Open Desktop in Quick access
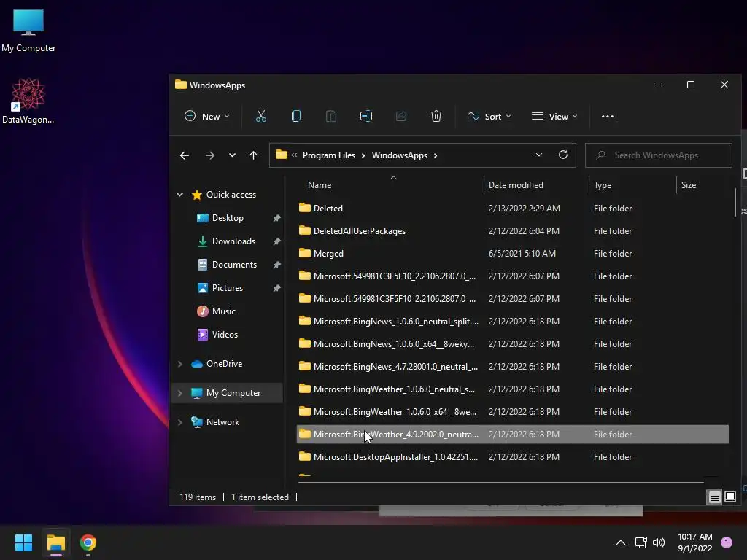This screenshot has width=747, height=560. click(x=228, y=217)
